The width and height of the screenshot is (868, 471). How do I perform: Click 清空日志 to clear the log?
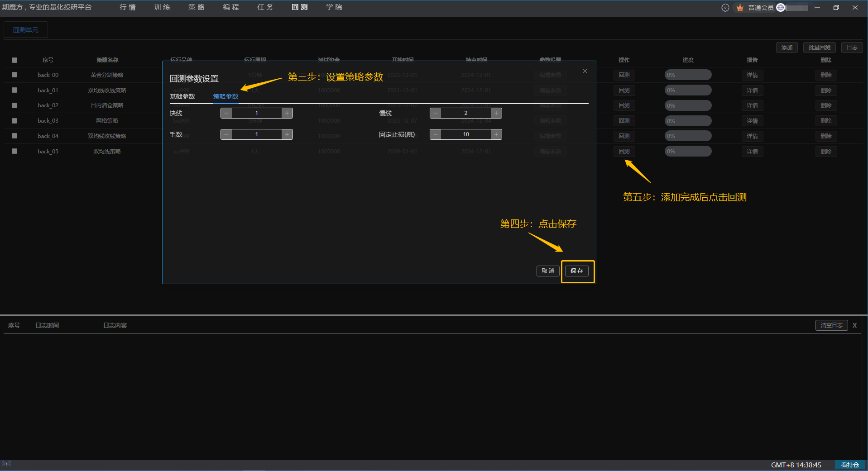[831, 325]
